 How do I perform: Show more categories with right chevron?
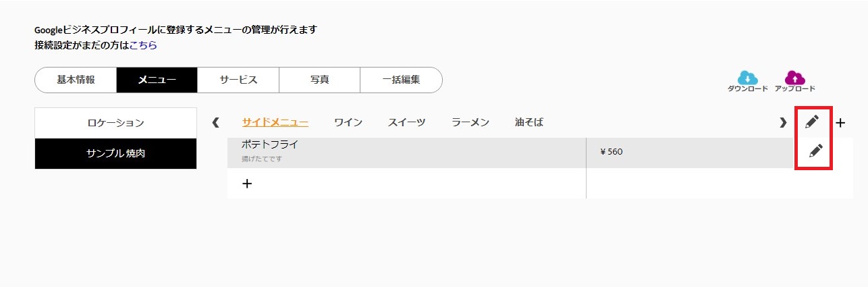783,122
